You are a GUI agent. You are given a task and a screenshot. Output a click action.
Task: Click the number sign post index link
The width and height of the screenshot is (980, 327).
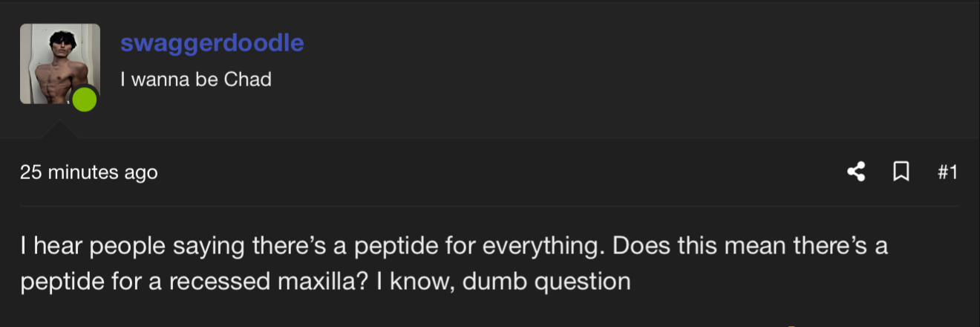947,172
